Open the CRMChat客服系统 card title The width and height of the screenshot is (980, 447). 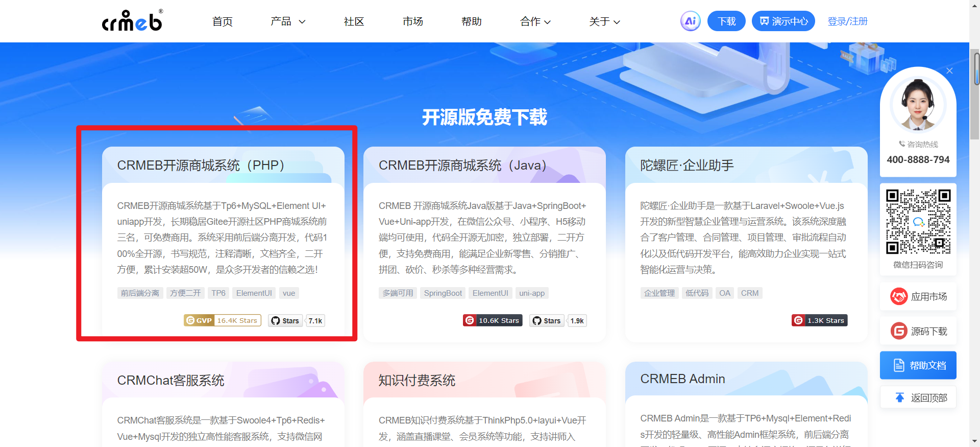[170, 380]
